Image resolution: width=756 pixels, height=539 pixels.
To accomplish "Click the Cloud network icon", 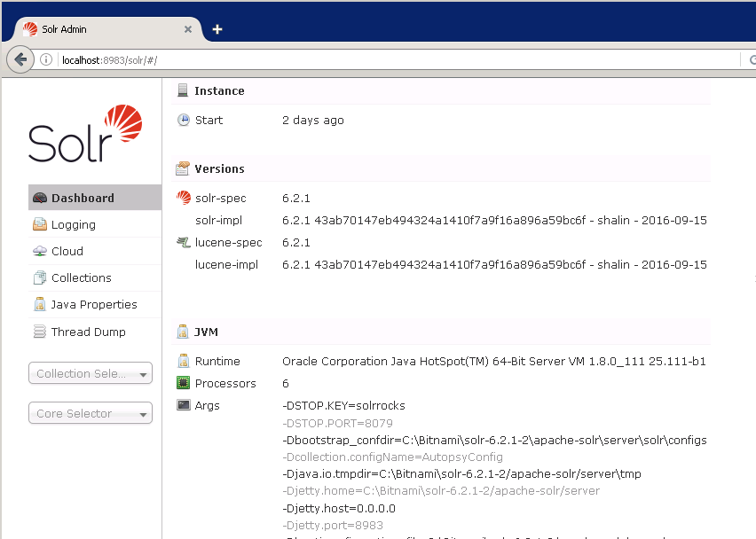I will (40, 251).
